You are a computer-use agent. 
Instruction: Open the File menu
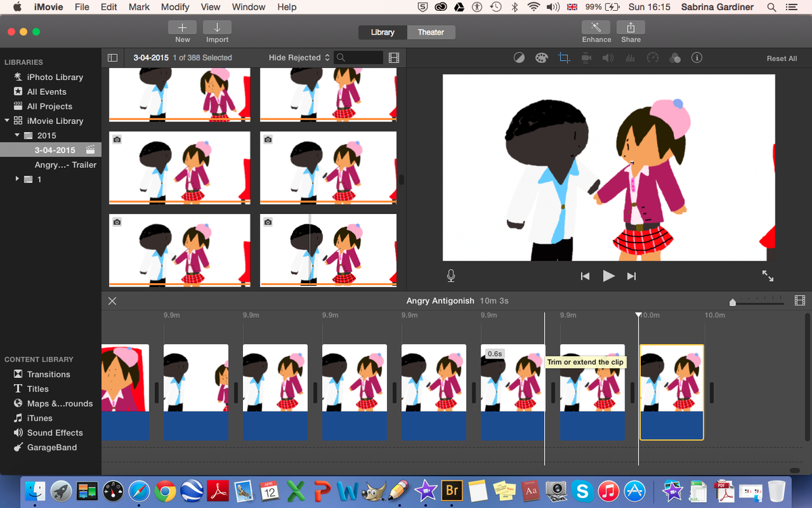(x=82, y=7)
